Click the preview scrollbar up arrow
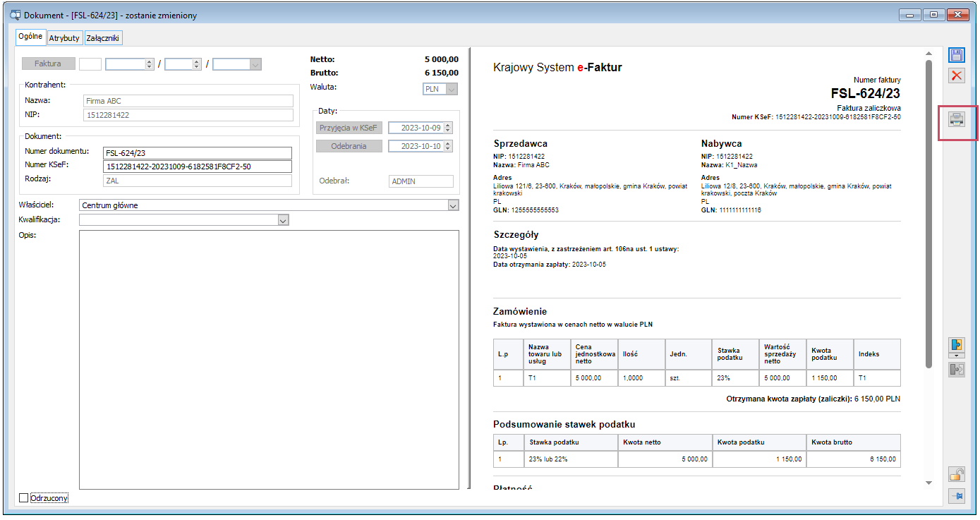This screenshot has height=520, width=980. (x=928, y=54)
